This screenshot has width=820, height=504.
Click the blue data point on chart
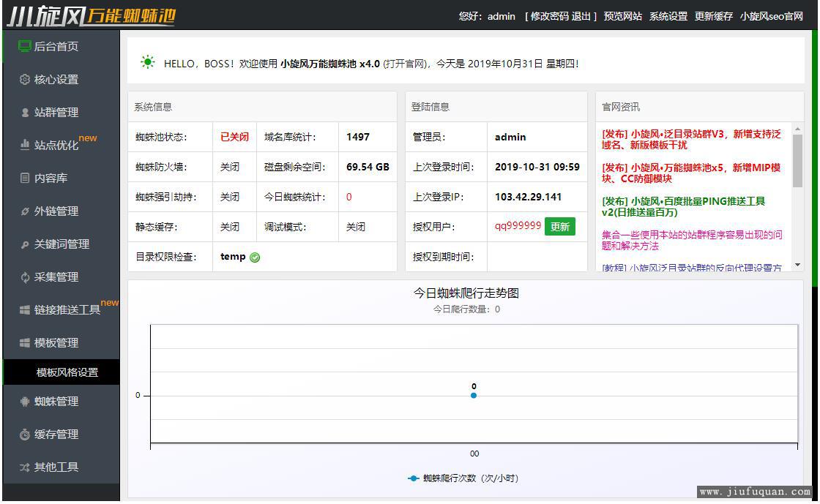(473, 395)
